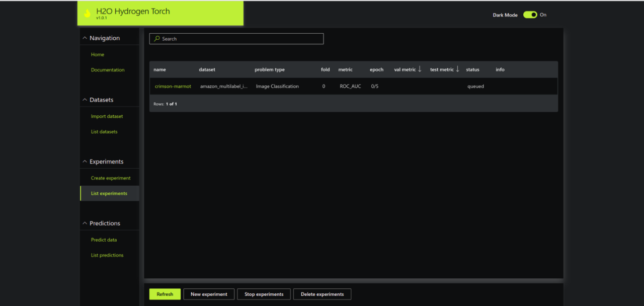644x306 pixels.
Task: Collapse the Datasets section
Action: pos(85,100)
